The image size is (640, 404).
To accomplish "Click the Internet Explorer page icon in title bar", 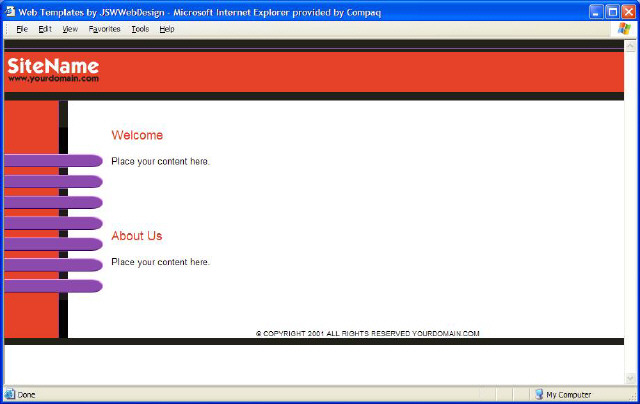I will [x=9, y=10].
